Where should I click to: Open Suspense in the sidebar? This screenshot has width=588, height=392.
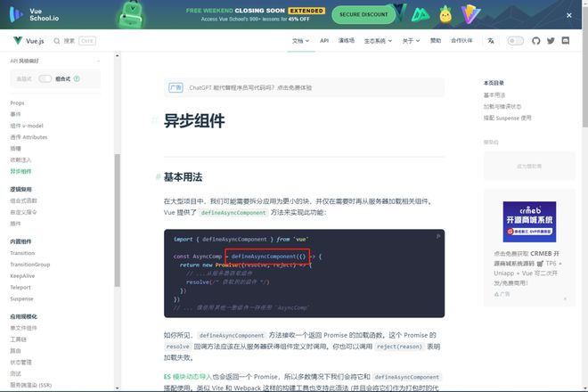coord(21,299)
